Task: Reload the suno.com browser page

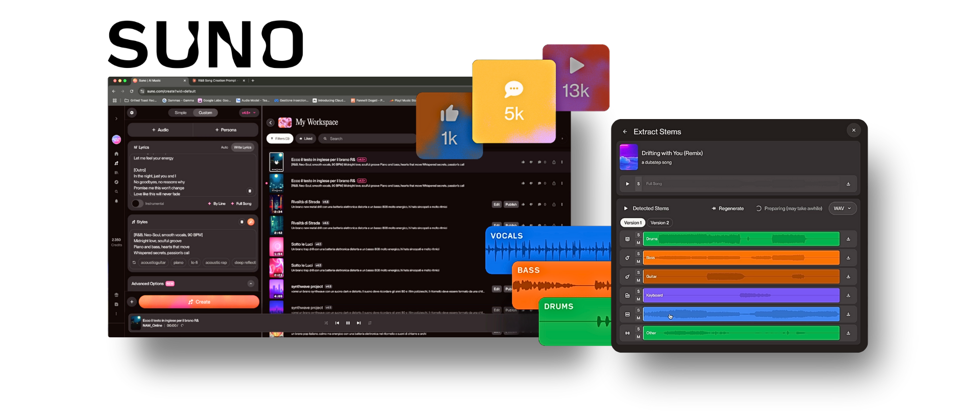Action: (x=132, y=91)
